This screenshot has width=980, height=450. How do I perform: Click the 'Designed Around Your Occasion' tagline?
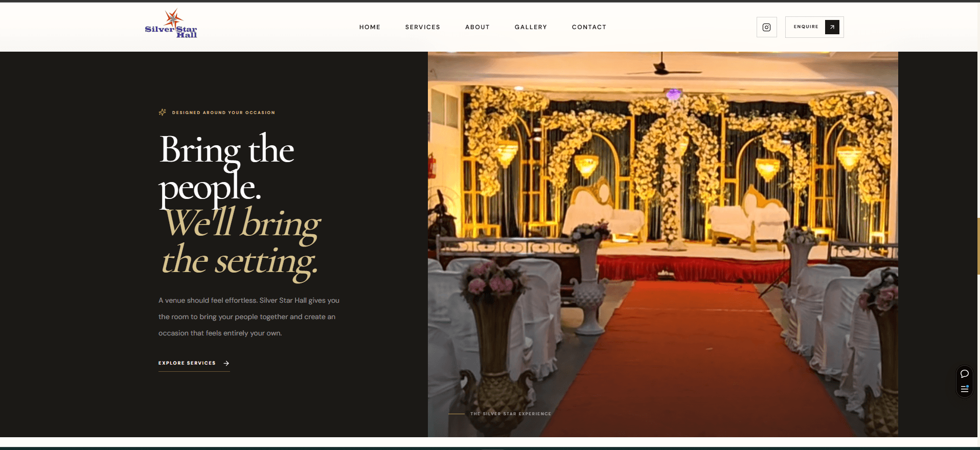tap(223, 112)
